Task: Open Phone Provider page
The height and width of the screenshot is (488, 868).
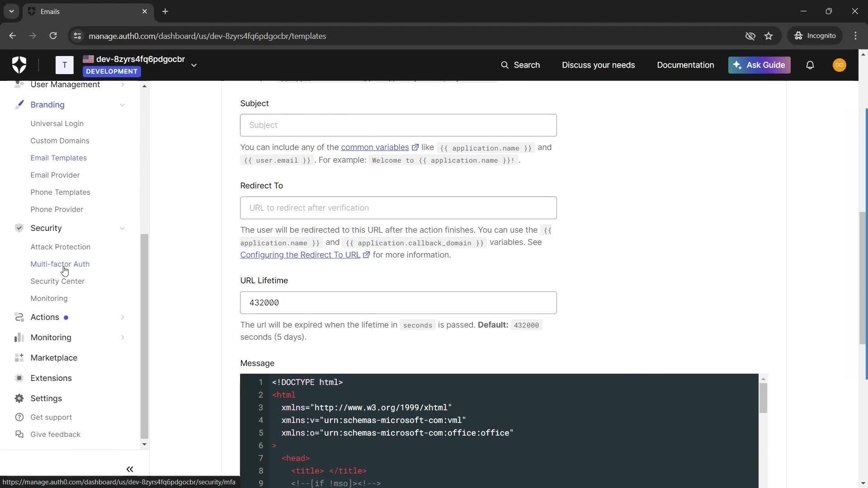Action: click(57, 209)
